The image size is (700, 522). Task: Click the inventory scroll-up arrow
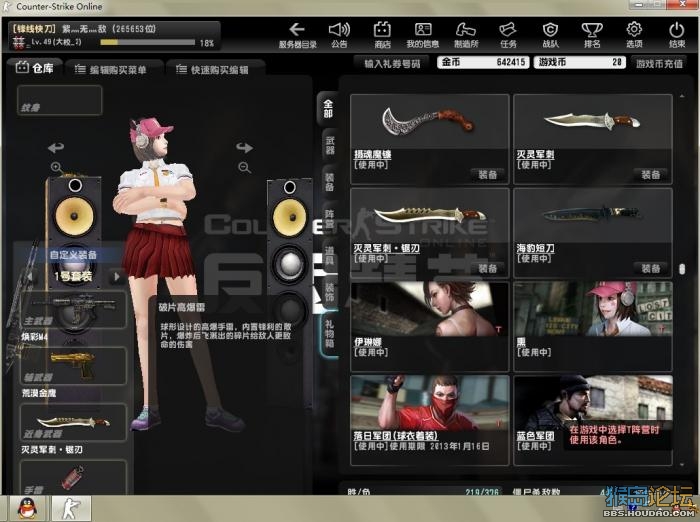[x=682, y=96]
